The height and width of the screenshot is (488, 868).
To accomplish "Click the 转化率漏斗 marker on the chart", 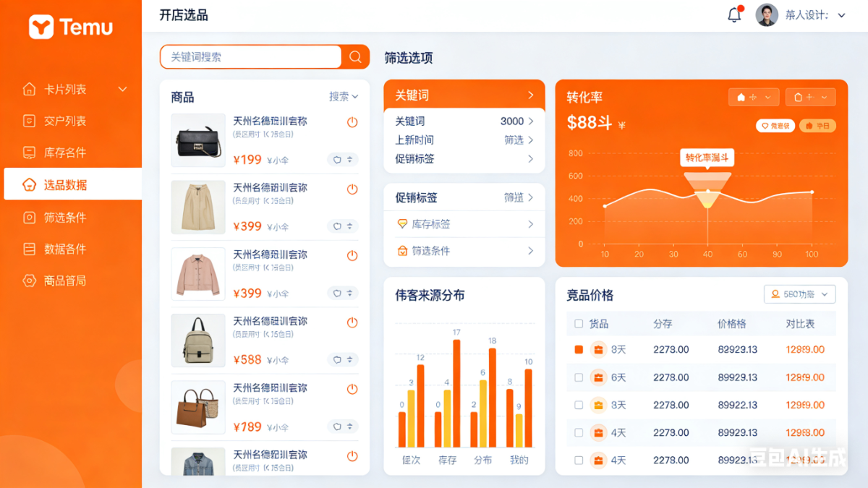I will coord(707,158).
